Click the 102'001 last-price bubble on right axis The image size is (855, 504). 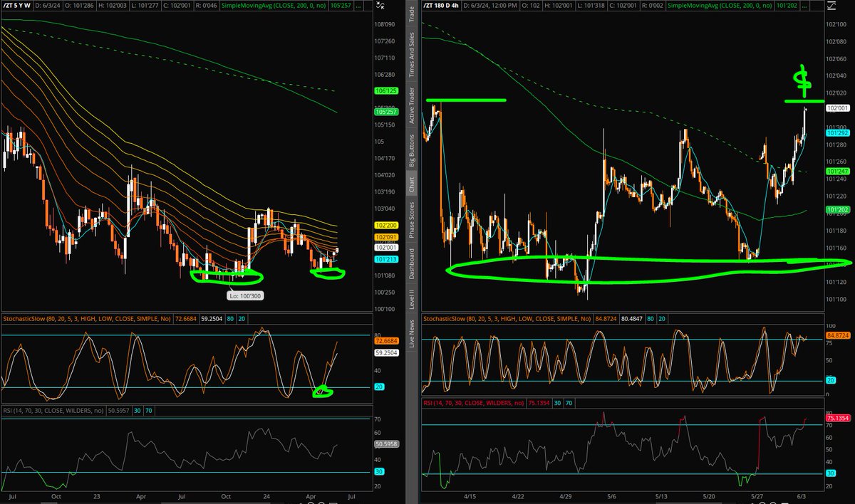[838, 107]
